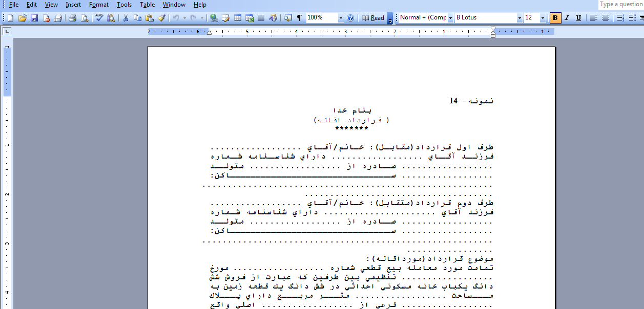The height and width of the screenshot is (309, 644).
Task: Select the Format Painter brush
Action: [x=162, y=18]
